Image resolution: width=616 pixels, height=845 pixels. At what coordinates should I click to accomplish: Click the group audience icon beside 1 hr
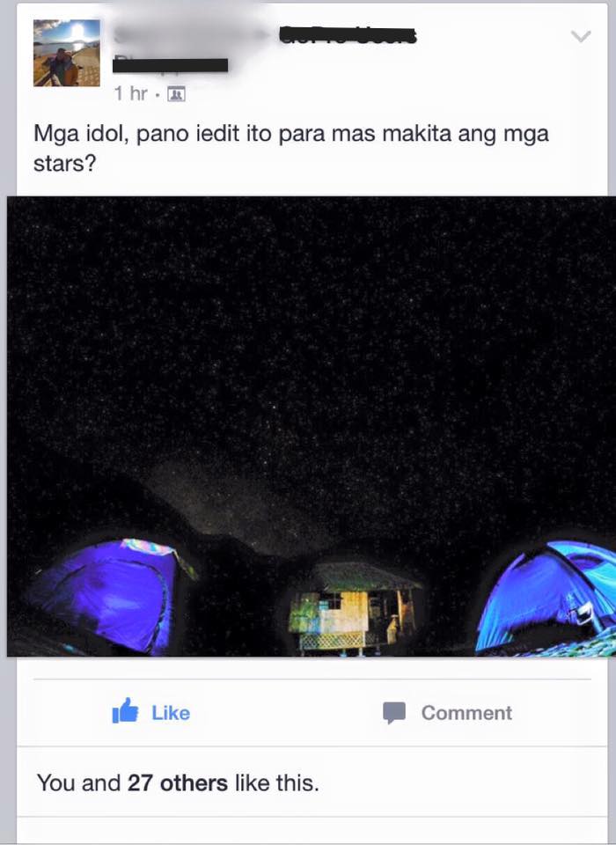(176, 94)
